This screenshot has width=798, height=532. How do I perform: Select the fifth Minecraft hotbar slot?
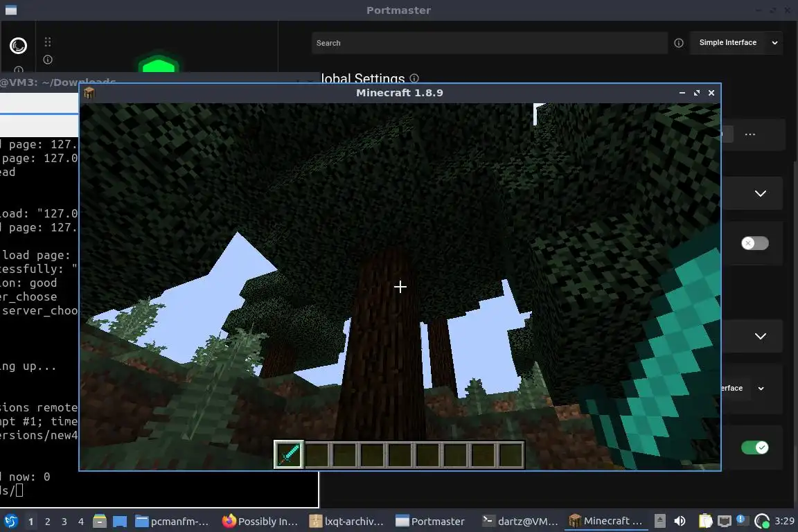point(400,454)
